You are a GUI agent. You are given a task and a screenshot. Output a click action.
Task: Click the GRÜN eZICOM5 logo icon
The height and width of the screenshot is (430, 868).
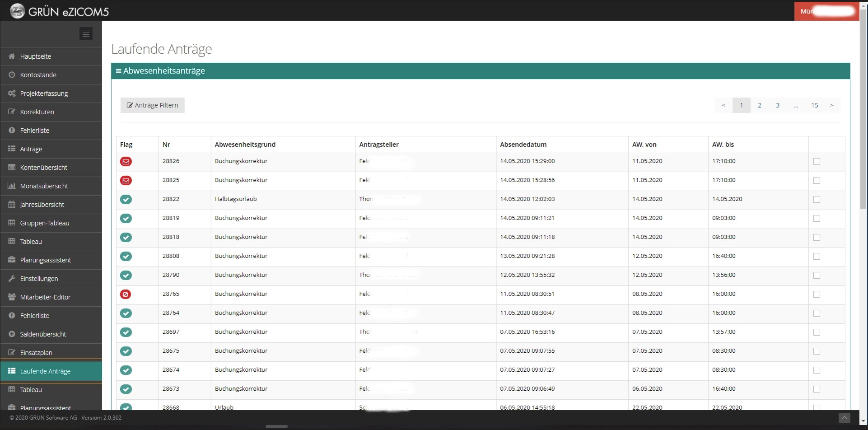[17, 11]
